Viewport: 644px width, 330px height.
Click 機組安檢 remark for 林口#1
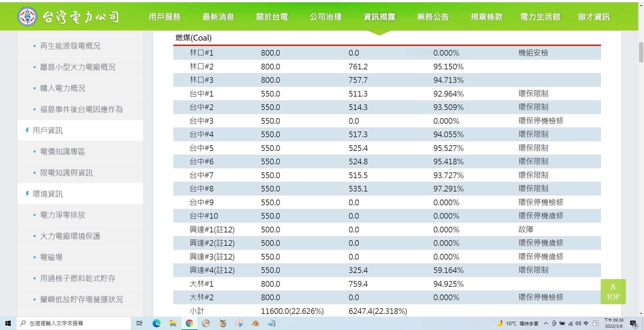click(533, 53)
